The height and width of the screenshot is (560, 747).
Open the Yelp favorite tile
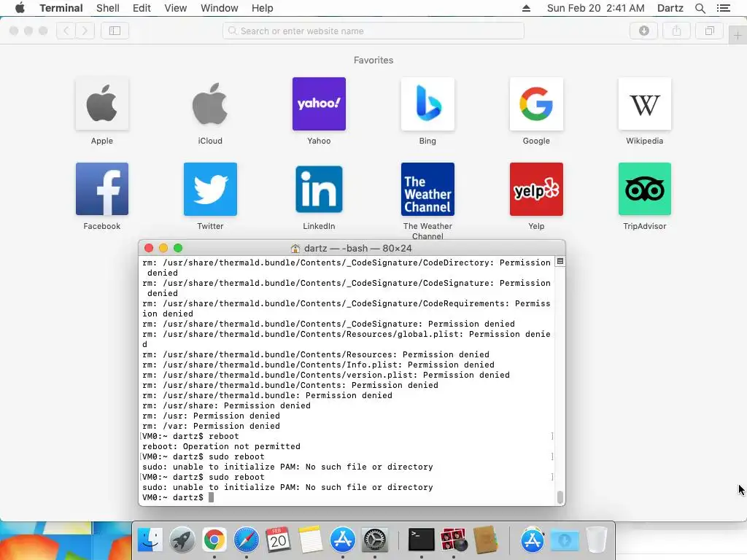(536, 189)
